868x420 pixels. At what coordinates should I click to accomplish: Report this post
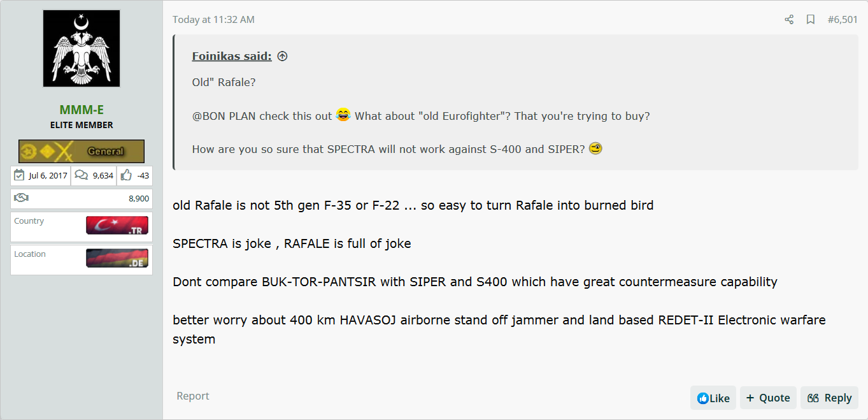coord(193,396)
